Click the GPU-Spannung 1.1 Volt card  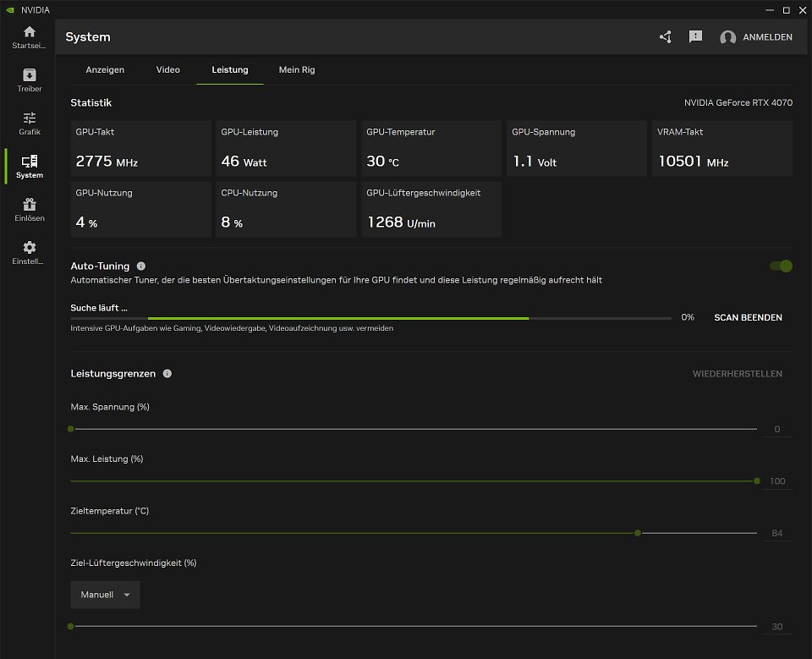pyautogui.click(x=577, y=148)
